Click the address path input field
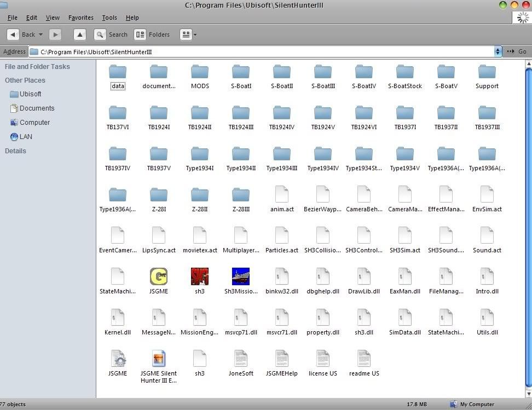Screen dimensions: 532x410 pos(261,51)
